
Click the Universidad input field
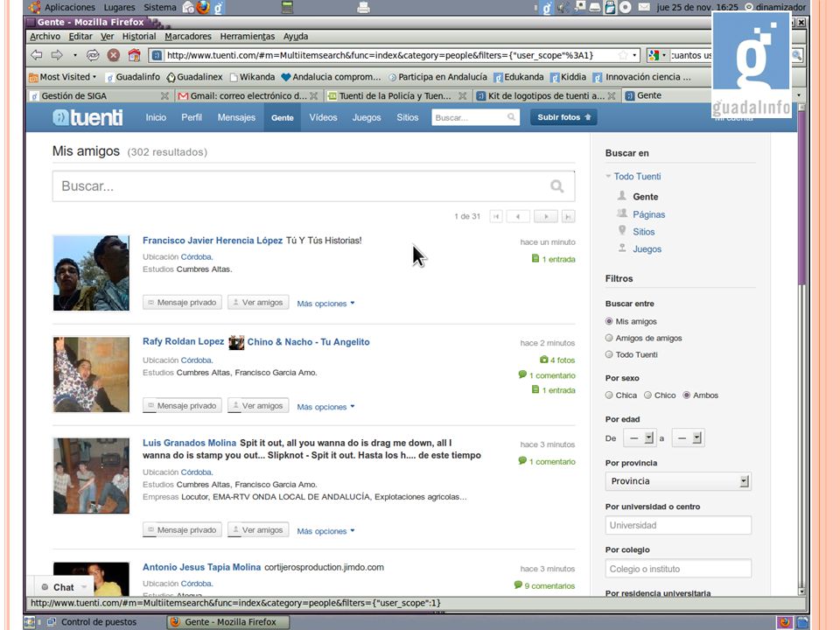[x=678, y=525]
